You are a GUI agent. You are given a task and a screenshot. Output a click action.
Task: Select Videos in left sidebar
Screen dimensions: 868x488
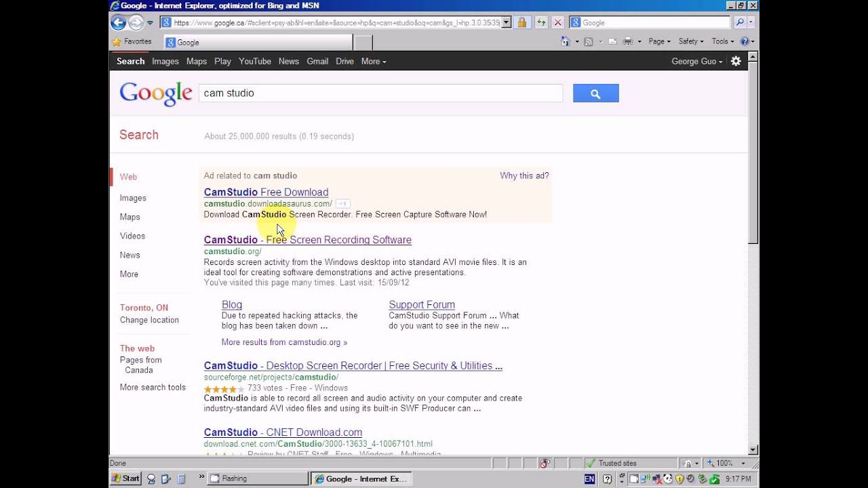(x=132, y=236)
